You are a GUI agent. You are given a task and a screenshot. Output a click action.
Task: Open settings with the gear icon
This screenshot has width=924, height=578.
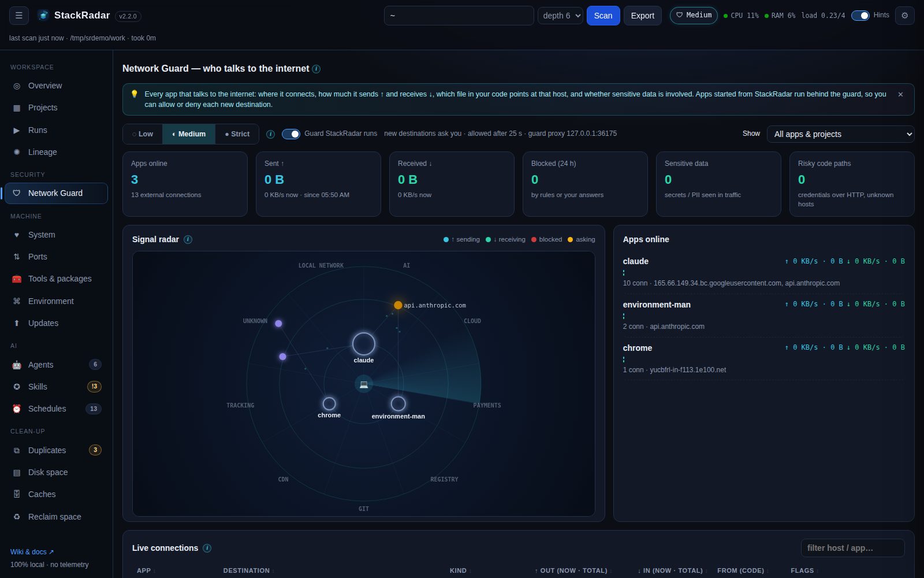[904, 16]
